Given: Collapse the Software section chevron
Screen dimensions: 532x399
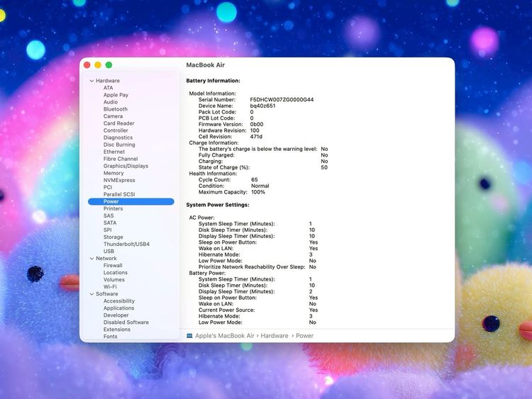Looking at the screenshot, I should [x=92, y=294].
